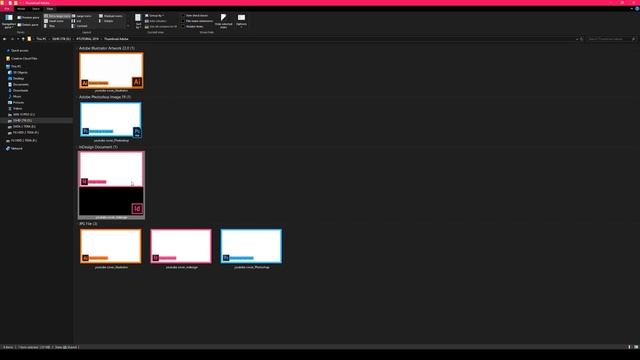
Task: Select List layout option
Action: point(77,21)
